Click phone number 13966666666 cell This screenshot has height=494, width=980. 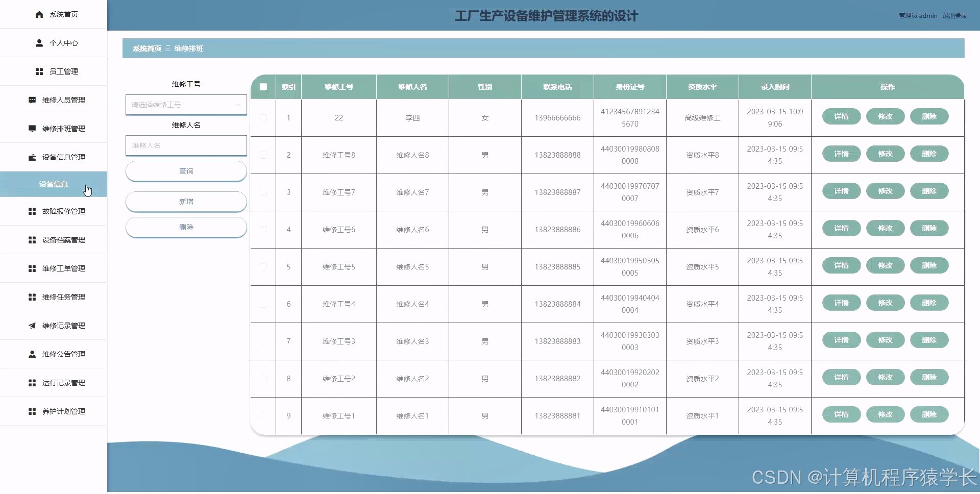pos(557,118)
